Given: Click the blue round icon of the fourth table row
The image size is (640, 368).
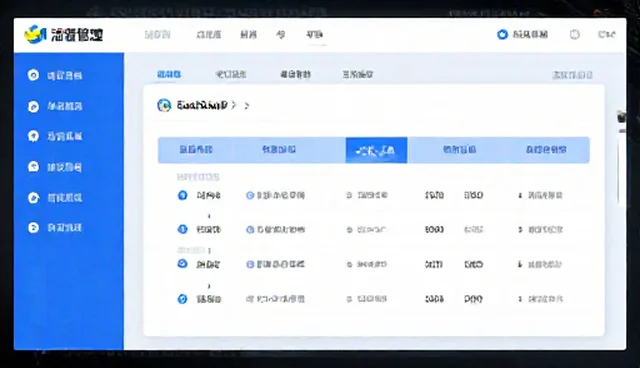Looking at the screenshot, I should point(182,299).
